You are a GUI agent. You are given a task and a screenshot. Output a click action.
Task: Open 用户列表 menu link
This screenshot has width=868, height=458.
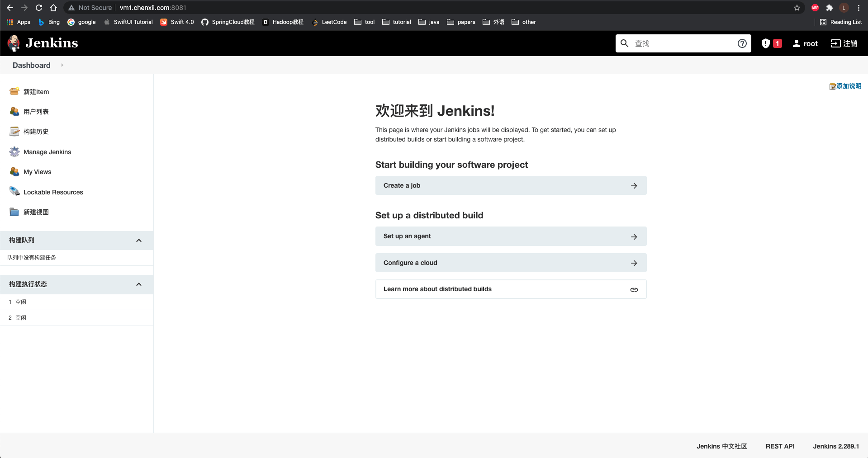[36, 112]
